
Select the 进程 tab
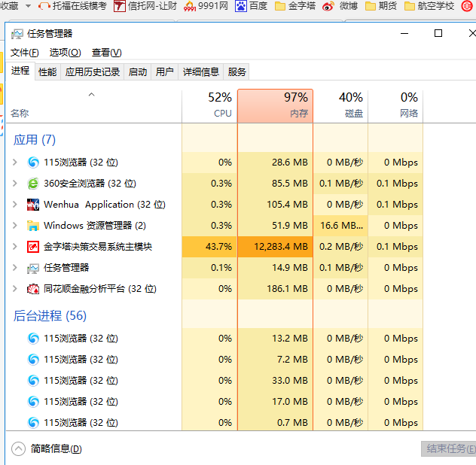pyautogui.click(x=20, y=71)
